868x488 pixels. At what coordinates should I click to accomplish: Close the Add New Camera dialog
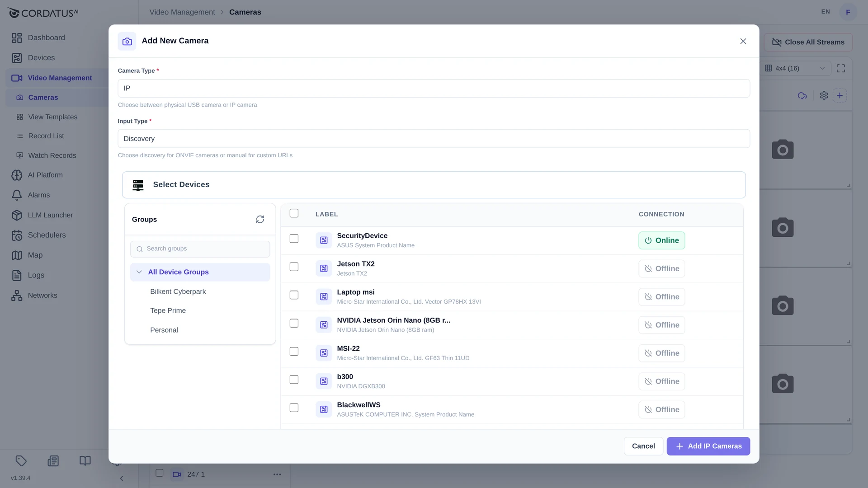coord(743,41)
